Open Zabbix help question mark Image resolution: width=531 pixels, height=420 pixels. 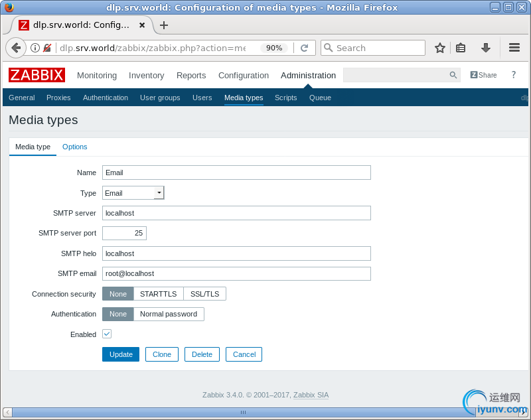click(513, 75)
